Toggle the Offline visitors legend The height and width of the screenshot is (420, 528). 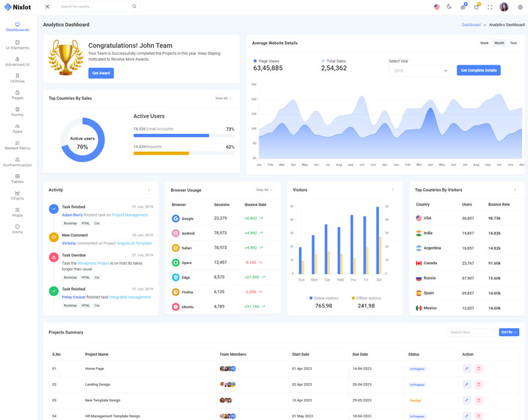tap(366, 298)
